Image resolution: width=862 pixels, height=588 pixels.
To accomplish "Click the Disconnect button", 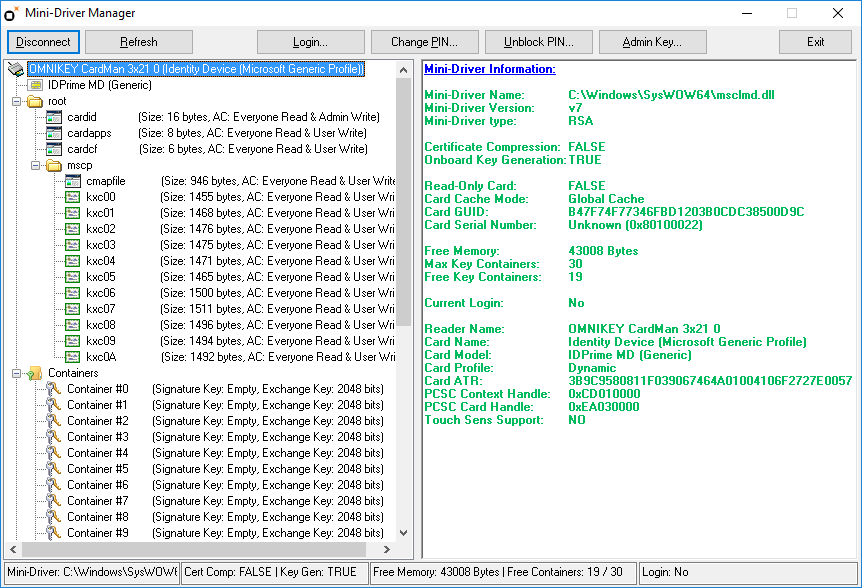I will 43,42.
